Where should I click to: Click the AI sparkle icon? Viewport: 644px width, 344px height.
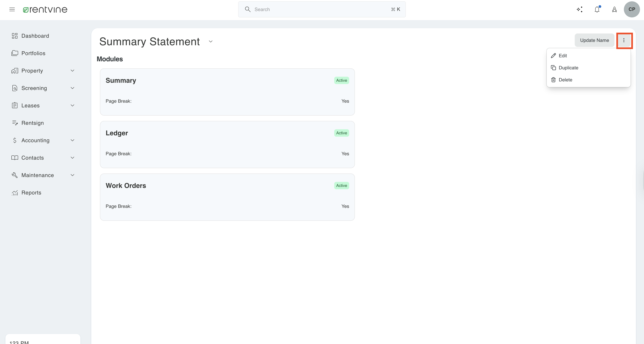(579, 10)
